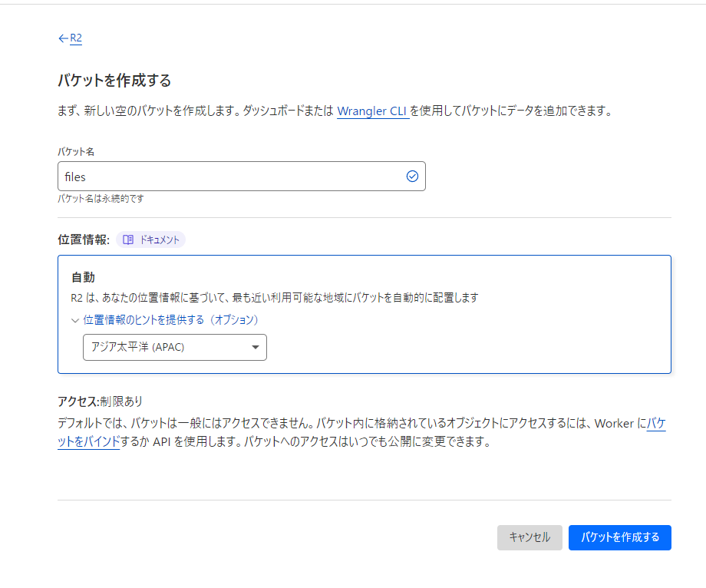The height and width of the screenshot is (588, 706).
Task: Open the アジア太平洋 (APAC) dropdown
Action: 175,347
